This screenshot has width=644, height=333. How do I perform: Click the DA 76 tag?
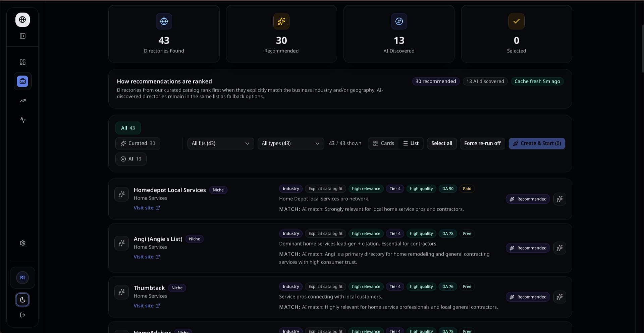click(x=448, y=286)
